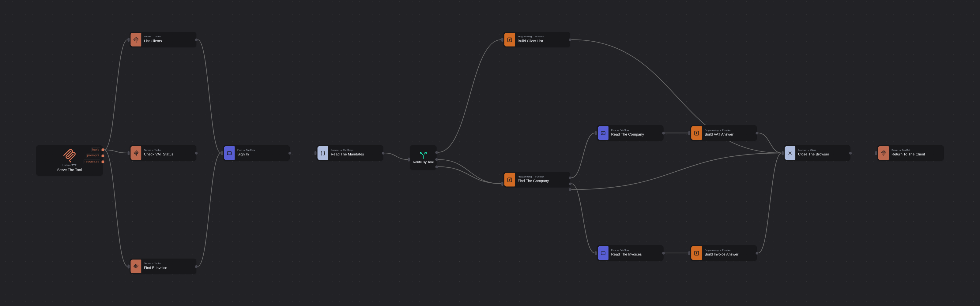The width and height of the screenshot is (980, 306).
Task: Select the Build Client List label
Action: [530, 41]
